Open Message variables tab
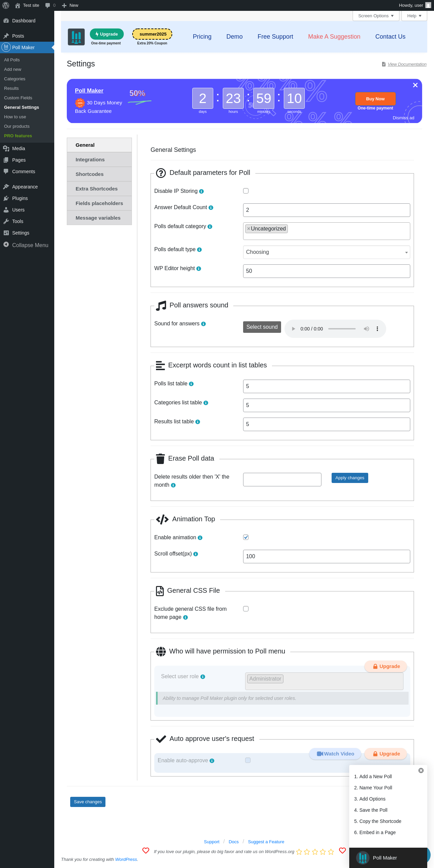Image resolution: width=434 pixels, height=868 pixels. 99,218
